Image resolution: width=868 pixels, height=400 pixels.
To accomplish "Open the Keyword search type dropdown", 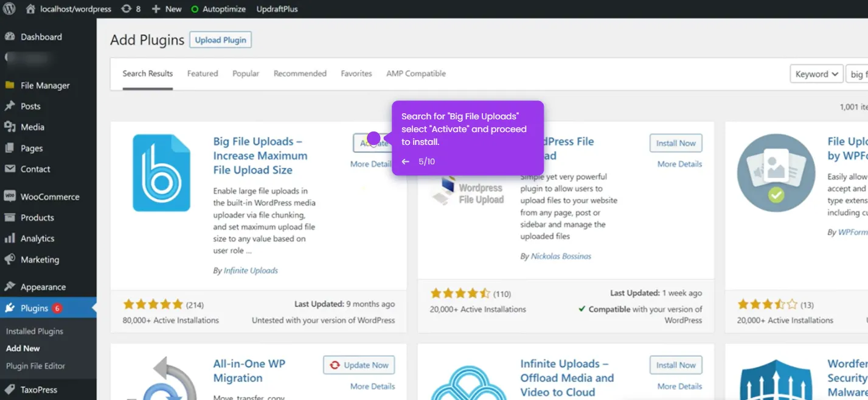I will coord(816,74).
